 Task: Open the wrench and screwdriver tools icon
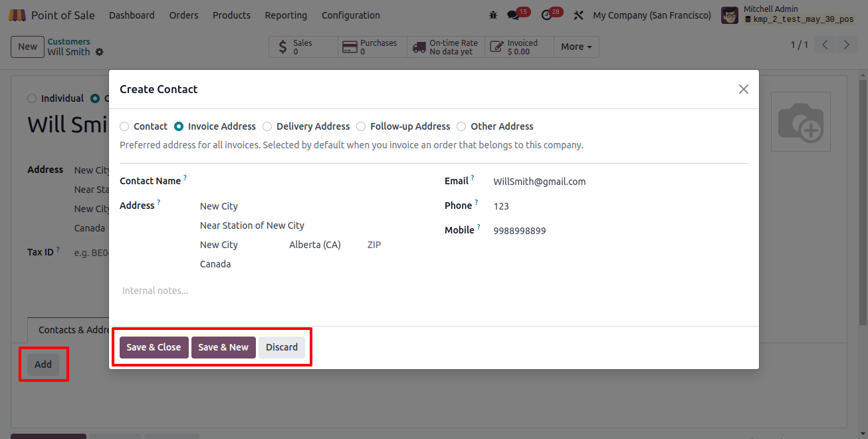point(578,15)
